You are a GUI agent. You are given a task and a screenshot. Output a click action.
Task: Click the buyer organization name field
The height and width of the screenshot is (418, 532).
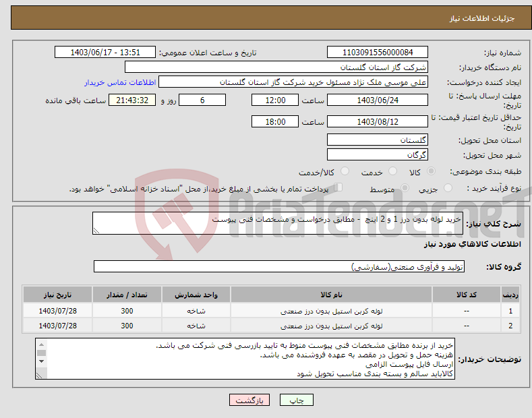click(x=276, y=67)
